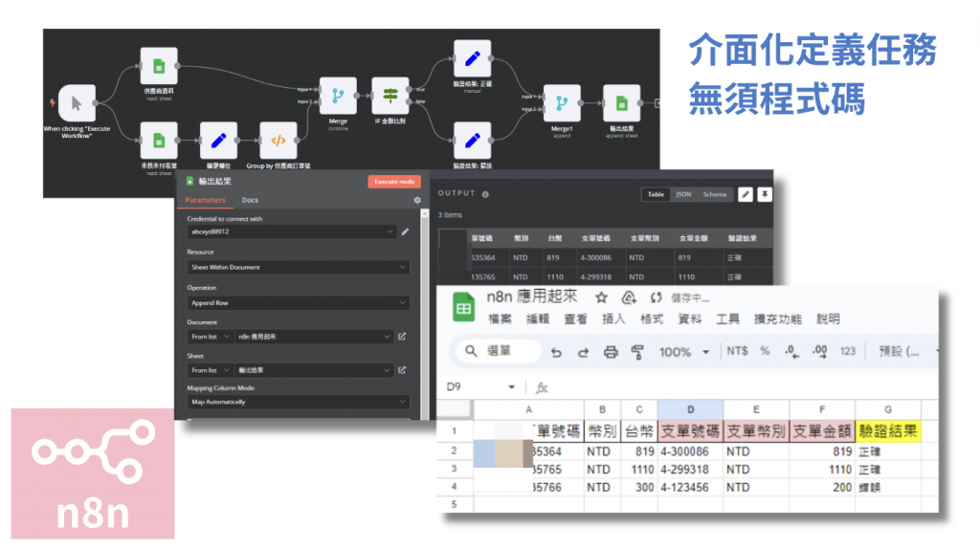Decrease decimal places
980x550 pixels.
pyautogui.click(x=791, y=352)
